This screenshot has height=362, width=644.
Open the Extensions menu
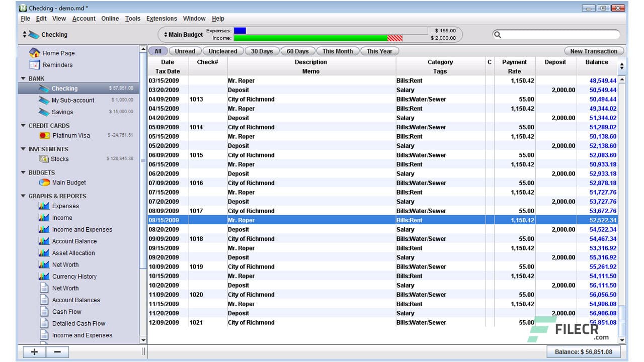click(162, 19)
